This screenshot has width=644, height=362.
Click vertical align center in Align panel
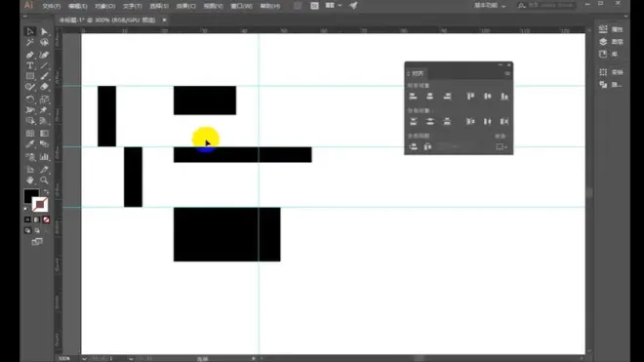click(x=488, y=97)
